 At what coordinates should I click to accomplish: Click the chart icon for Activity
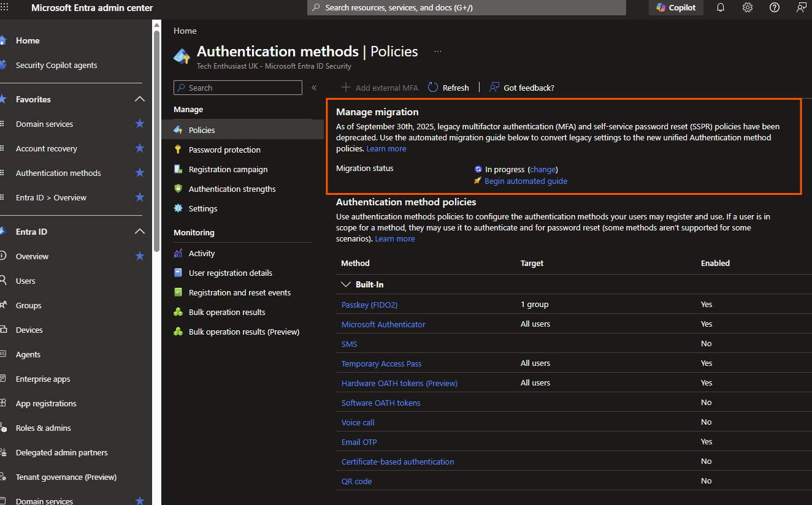pyautogui.click(x=178, y=253)
